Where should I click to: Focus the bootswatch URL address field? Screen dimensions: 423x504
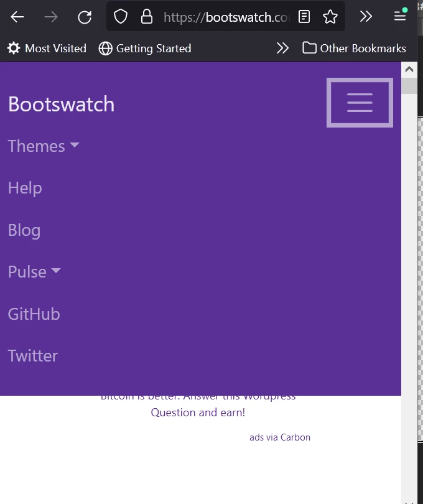(x=226, y=17)
